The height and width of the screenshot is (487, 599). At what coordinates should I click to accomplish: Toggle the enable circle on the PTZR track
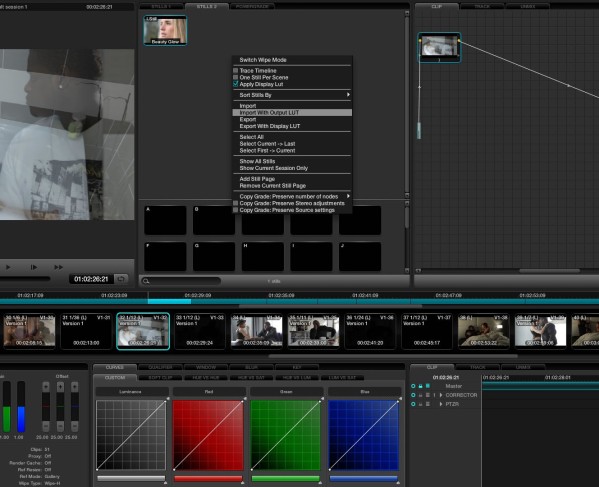[413, 404]
